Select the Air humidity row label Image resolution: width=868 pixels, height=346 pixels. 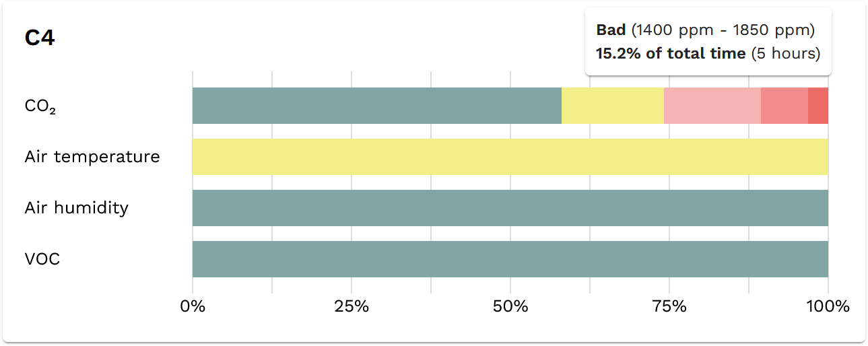tap(76, 208)
